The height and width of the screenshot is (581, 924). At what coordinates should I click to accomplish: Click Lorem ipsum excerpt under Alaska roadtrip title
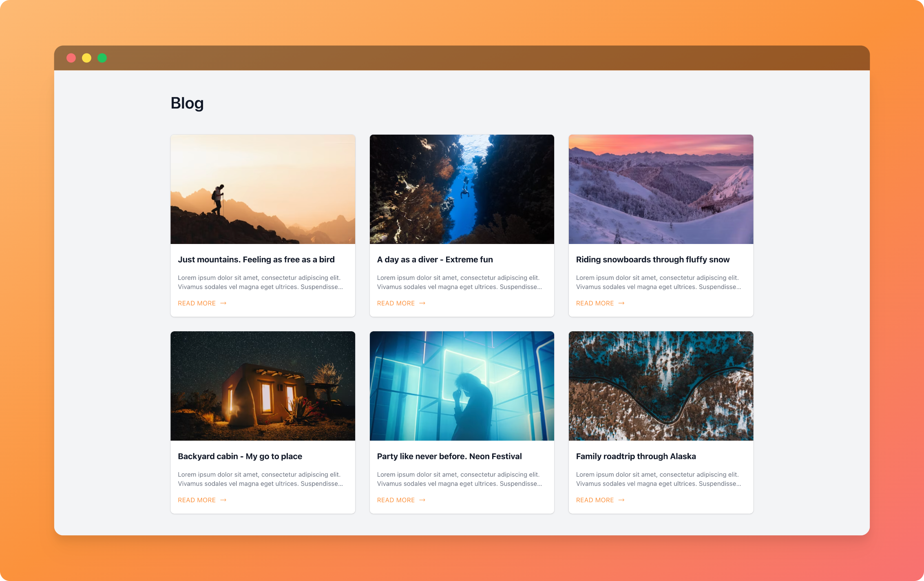click(x=658, y=479)
